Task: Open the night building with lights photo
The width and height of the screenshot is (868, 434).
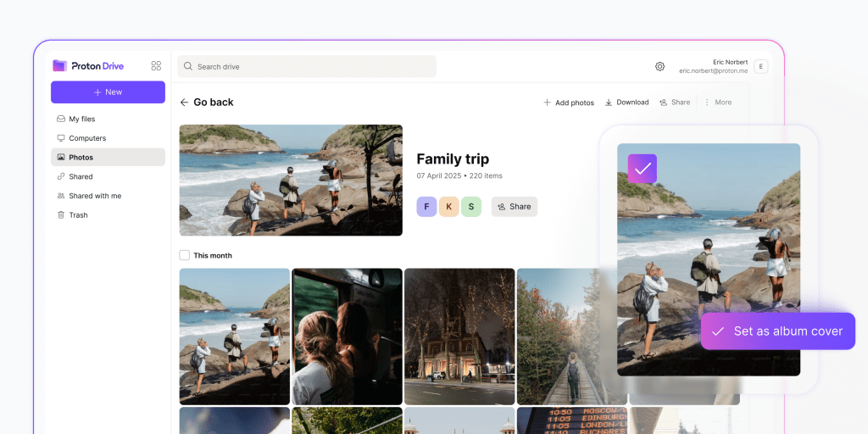Action: (x=459, y=337)
